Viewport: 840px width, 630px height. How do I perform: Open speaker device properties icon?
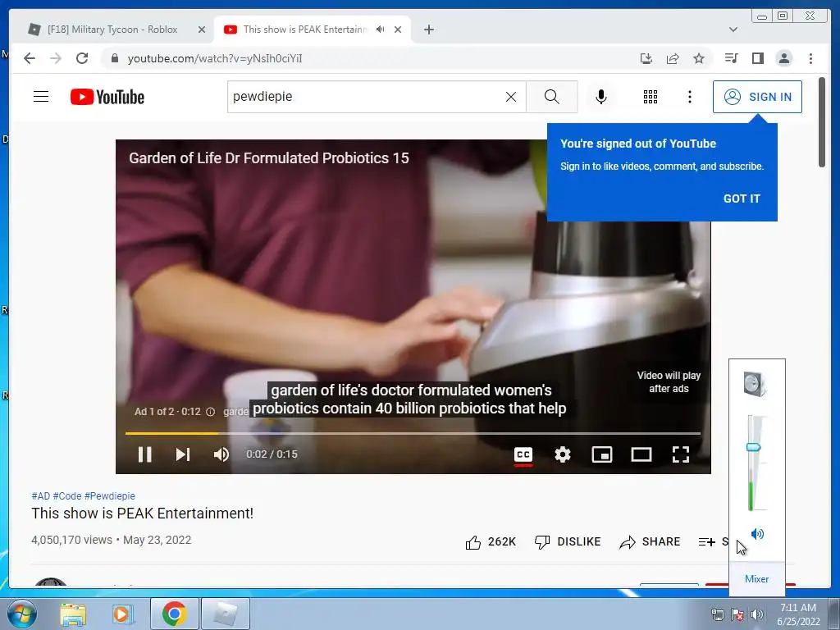756,384
